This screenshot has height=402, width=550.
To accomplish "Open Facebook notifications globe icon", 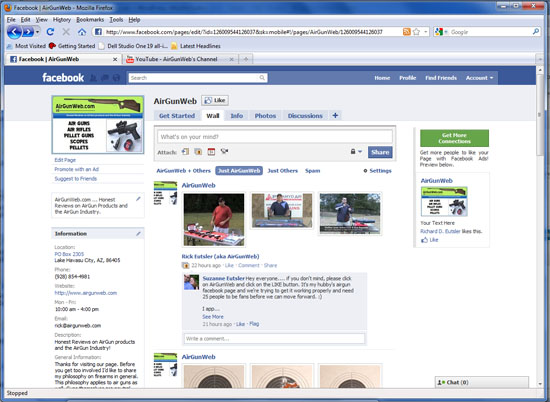I will (116, 78).
